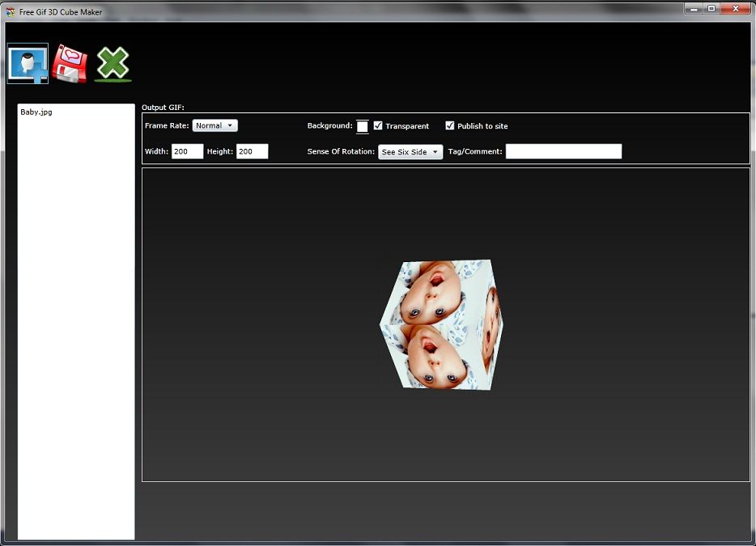The height and width of the screenshot is (546, 756).
Task: Pick the Background color swatch
Action: (x=362, y=126)
